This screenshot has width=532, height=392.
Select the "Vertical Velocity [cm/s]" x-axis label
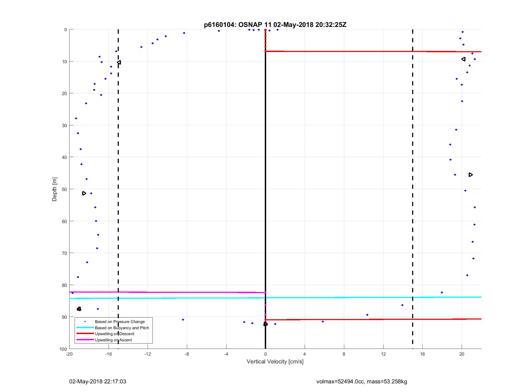pos(275,362)
